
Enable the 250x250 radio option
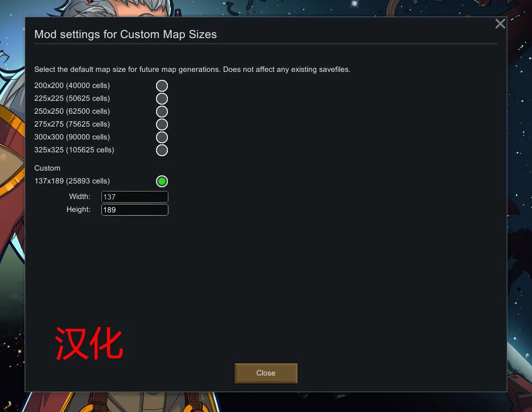coord(162,112)
